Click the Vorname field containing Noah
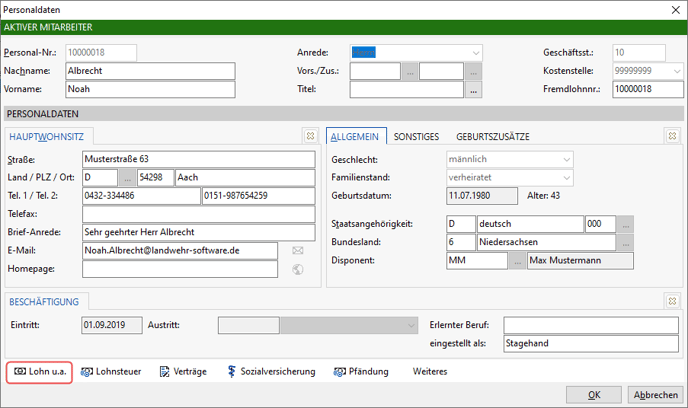This screenshot has width=688, height=408. [x=150, y=89]
